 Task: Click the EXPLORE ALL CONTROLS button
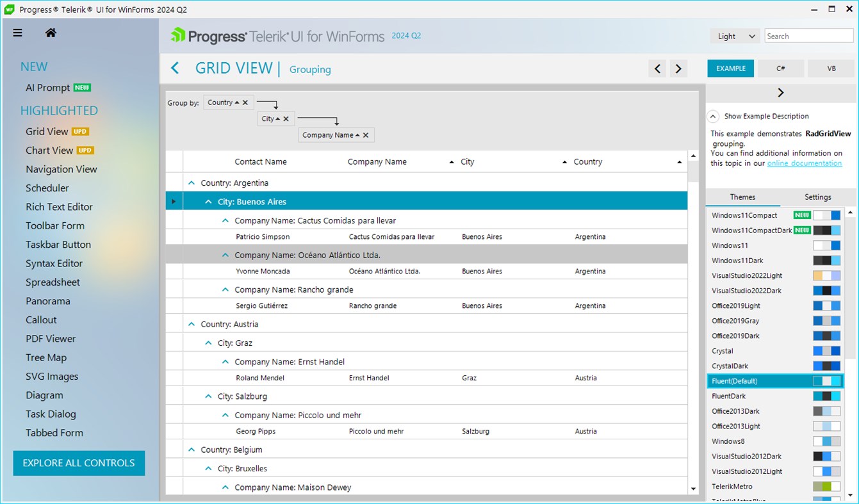point(79,463)
